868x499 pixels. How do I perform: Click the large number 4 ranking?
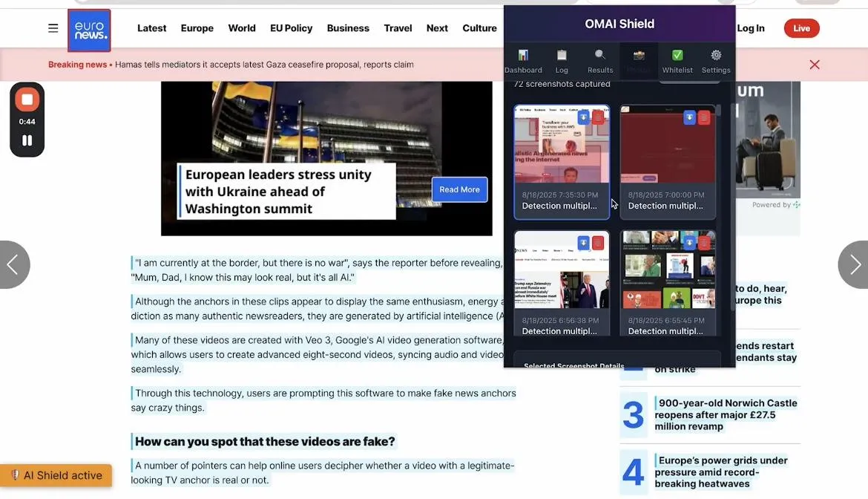[633, 472]
